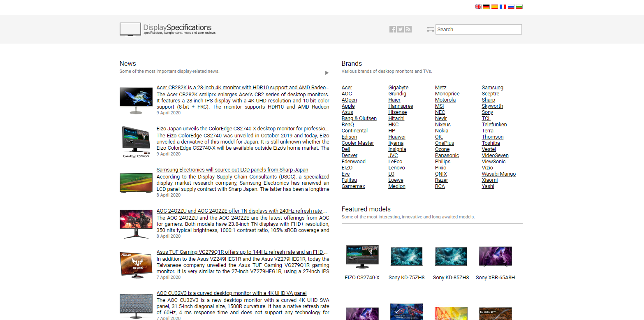Open the Hisense brand link
This screenshot has height=320, width=644.
(x=398, y=112)
